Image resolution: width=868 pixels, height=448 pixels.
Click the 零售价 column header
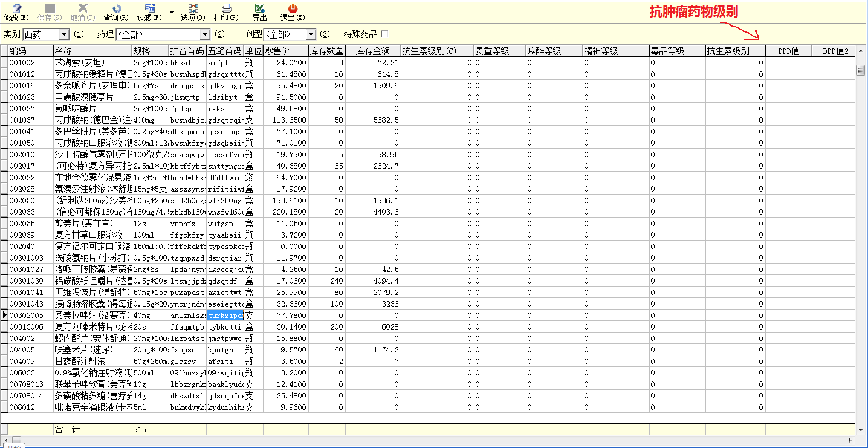(286, 51)
